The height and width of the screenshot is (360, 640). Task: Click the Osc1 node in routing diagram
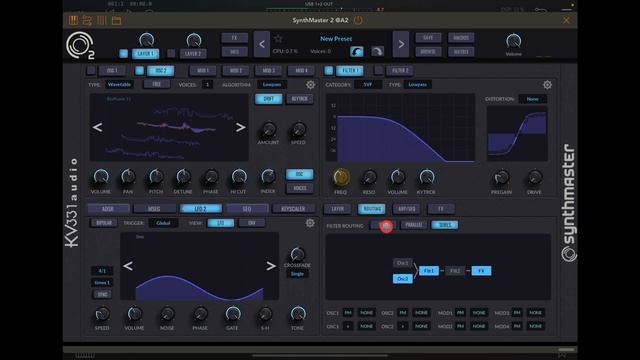click(x=402, y=263)
